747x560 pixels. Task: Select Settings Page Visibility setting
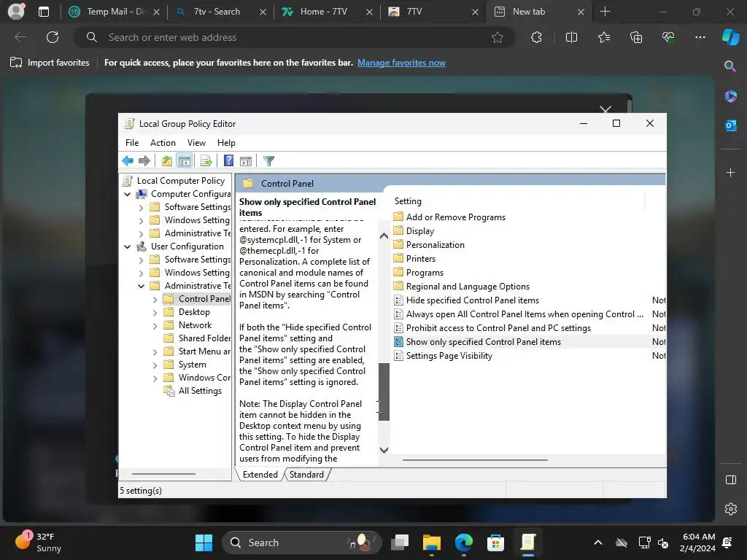click(449, 356)
